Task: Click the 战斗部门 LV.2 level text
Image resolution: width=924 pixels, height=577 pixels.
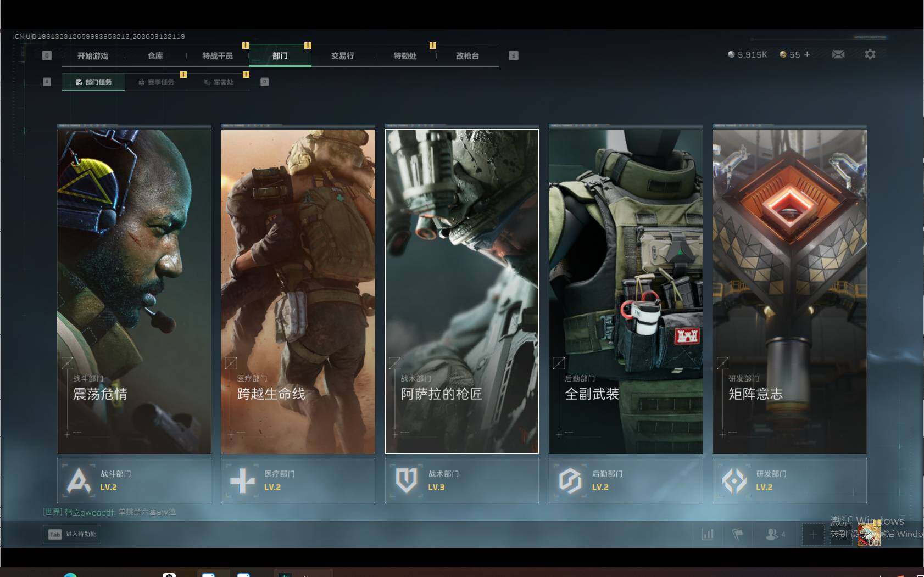Action: point(109,487)
